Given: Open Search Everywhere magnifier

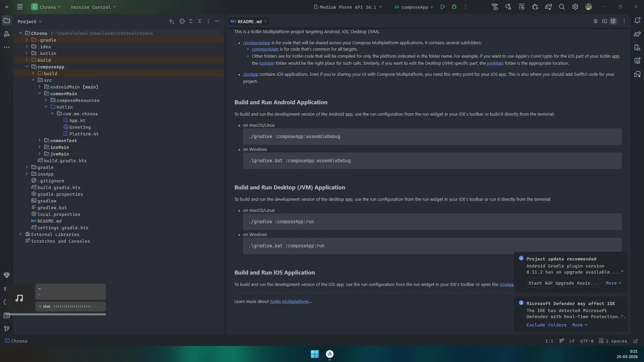Looking at the screenshot, I should [x=561, y=7].
